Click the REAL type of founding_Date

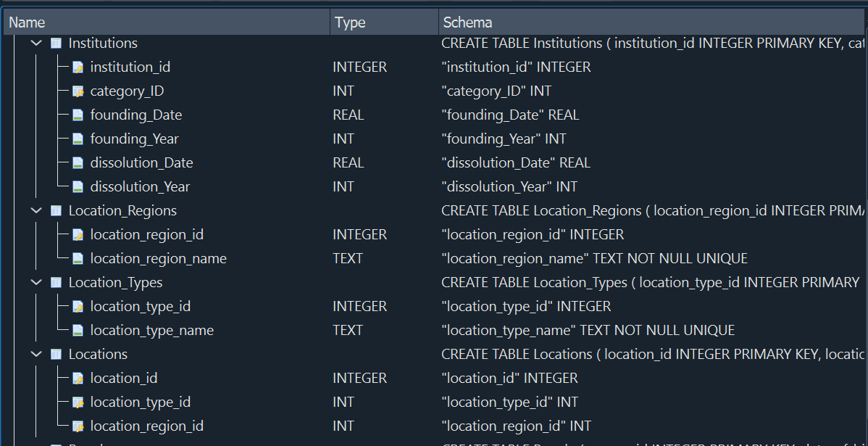click(349, 115)
